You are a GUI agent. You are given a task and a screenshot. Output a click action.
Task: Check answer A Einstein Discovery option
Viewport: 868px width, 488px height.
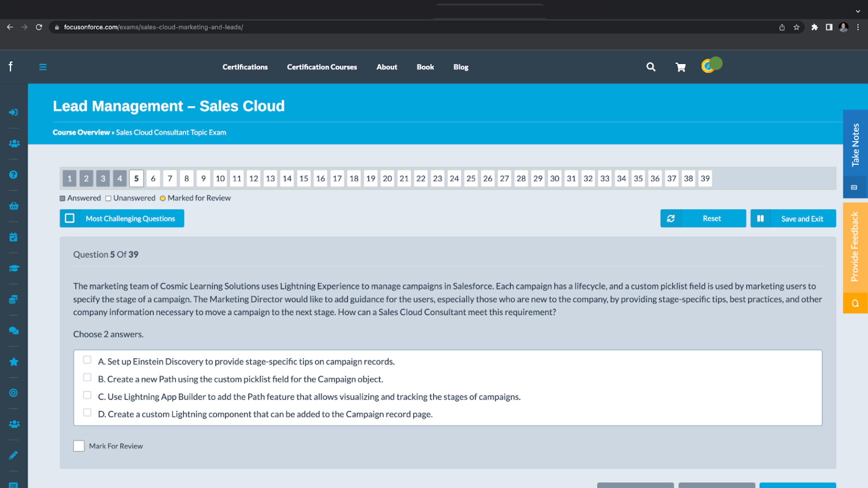coord(87,360)
